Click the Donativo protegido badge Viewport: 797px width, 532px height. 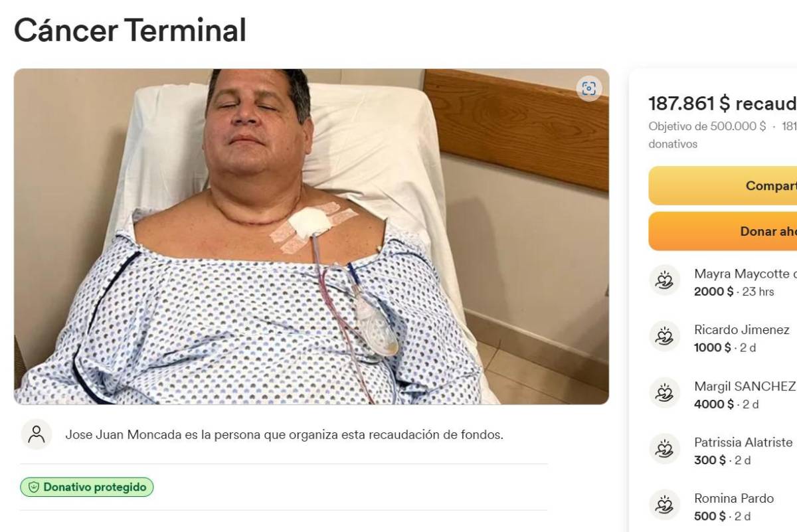point(87,488)
